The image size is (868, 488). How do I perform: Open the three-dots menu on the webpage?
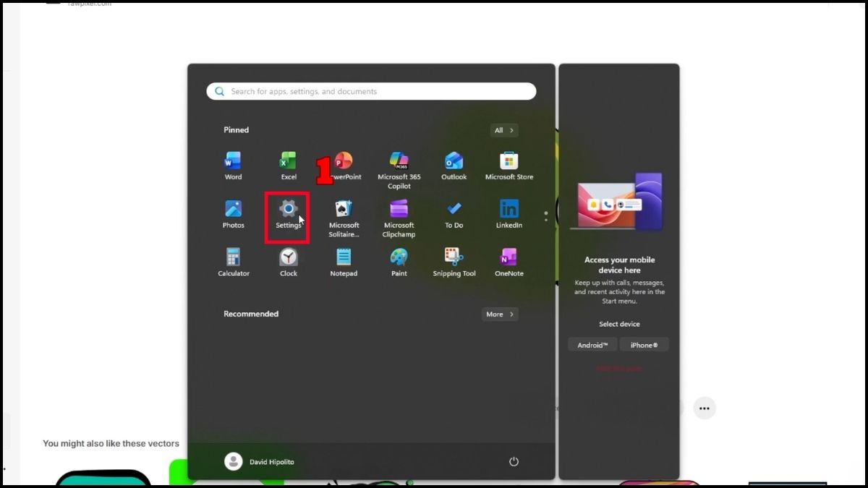(705, 408)
